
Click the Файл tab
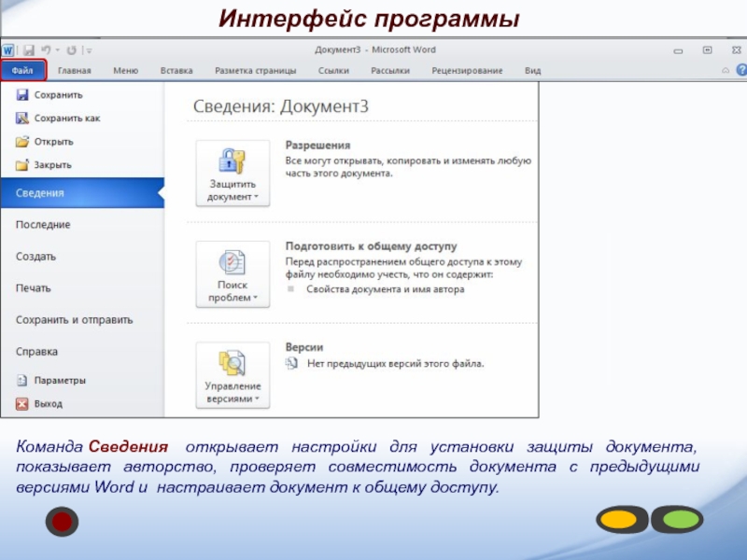(23, 71)
